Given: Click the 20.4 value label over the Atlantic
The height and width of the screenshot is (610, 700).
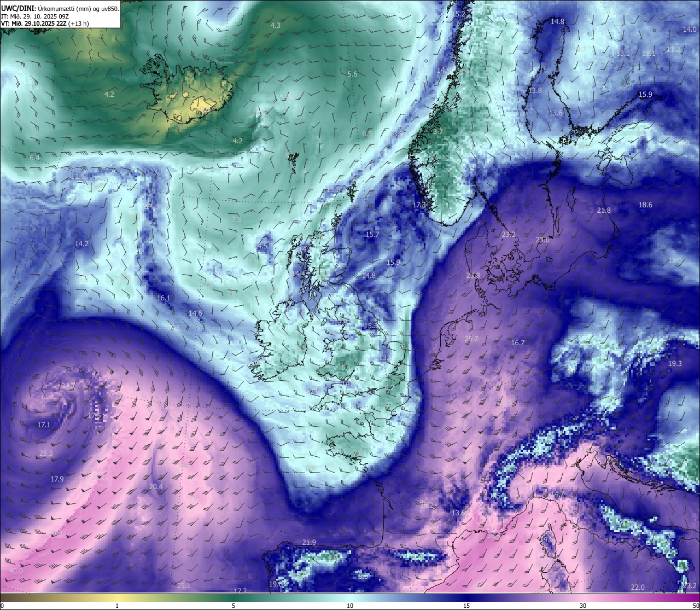Looking at the screenshot, I should [156, 486].
